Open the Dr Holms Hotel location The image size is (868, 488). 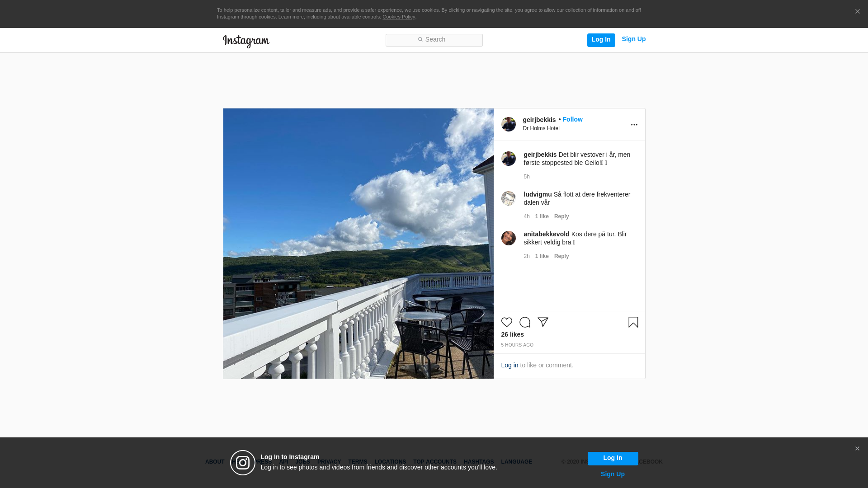click(541, 128)
